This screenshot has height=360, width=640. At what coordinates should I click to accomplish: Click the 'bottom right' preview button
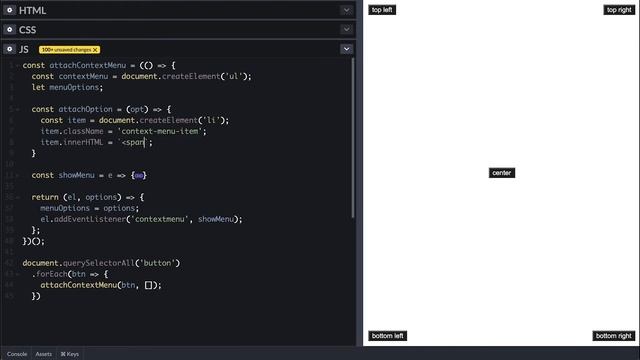coord(613,336)
